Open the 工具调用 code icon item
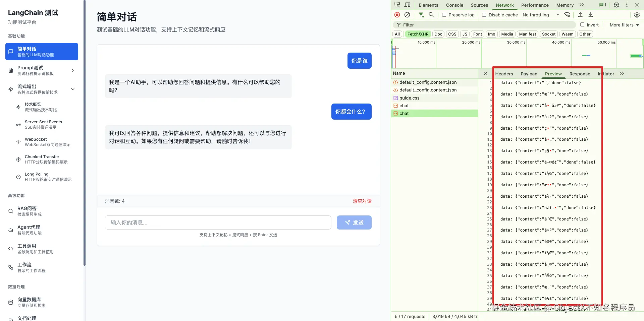 pyautogui.click(x=42, y=249)
